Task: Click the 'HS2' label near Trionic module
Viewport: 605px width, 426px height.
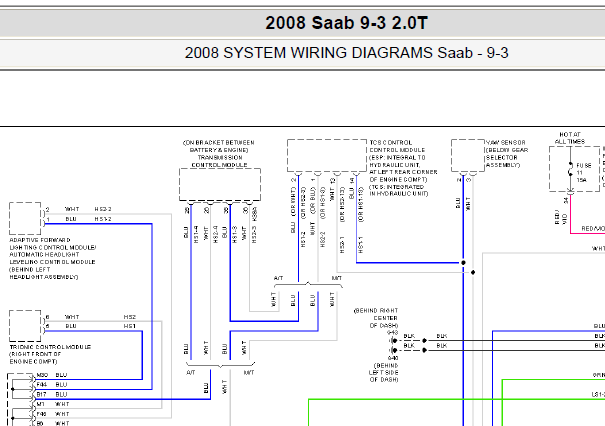Action: point(130,317)
